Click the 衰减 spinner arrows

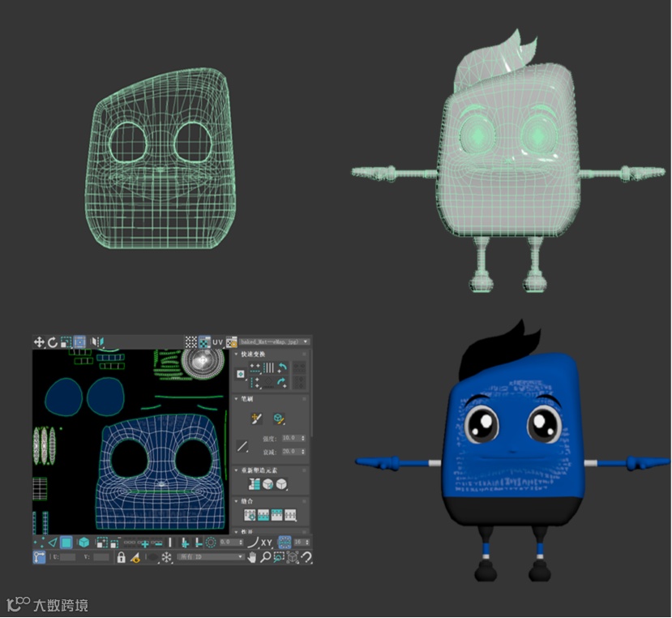tap(303, 452)
